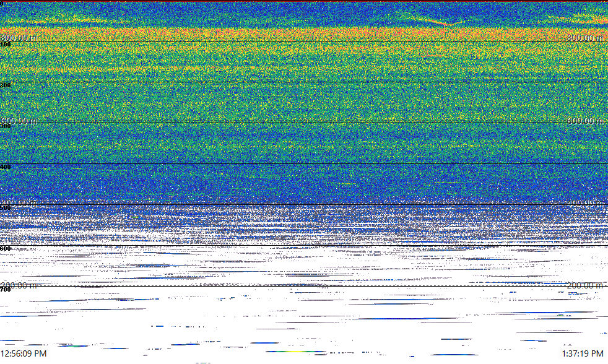Select the 400 depth scale label

[x=6, y=167]
